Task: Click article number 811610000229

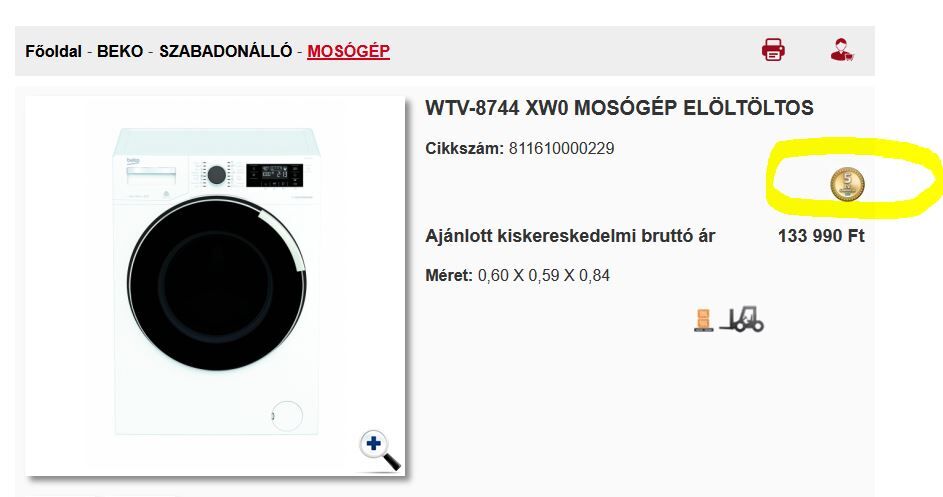Action: (x=561, y=149)
